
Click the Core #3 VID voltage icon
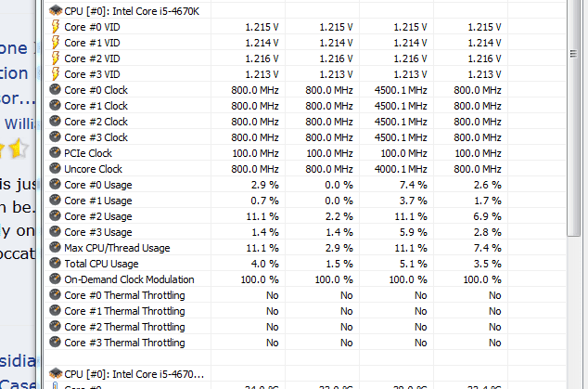pyautogui.click(x=54, y=74)
